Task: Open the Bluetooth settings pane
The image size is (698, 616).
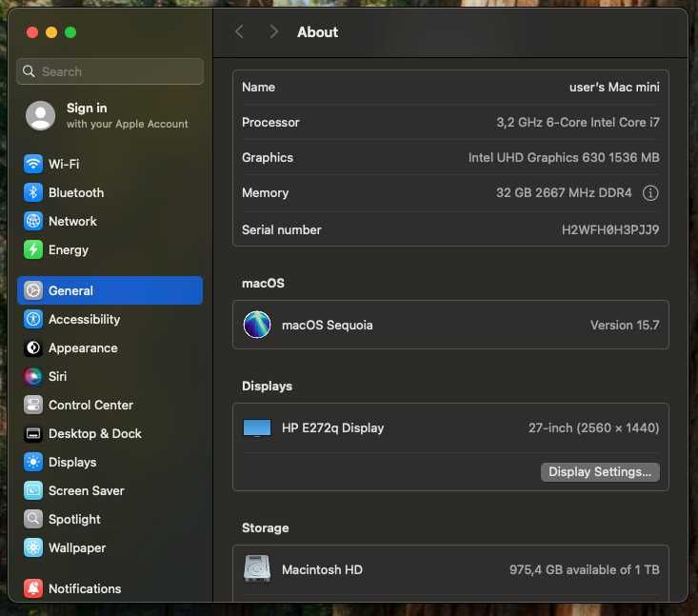Action: click(x=110, y=192)
